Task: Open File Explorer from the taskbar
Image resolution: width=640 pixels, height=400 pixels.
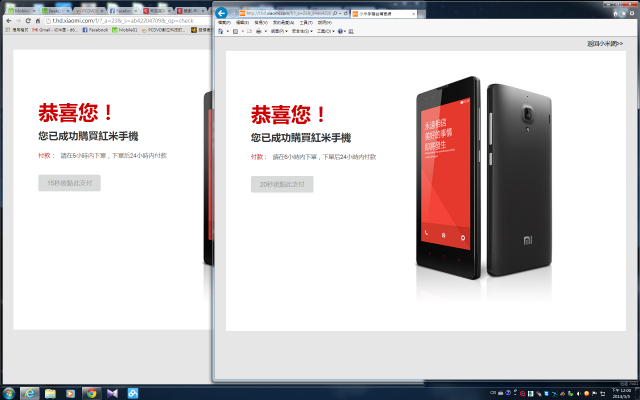Action: click(50, 393)
